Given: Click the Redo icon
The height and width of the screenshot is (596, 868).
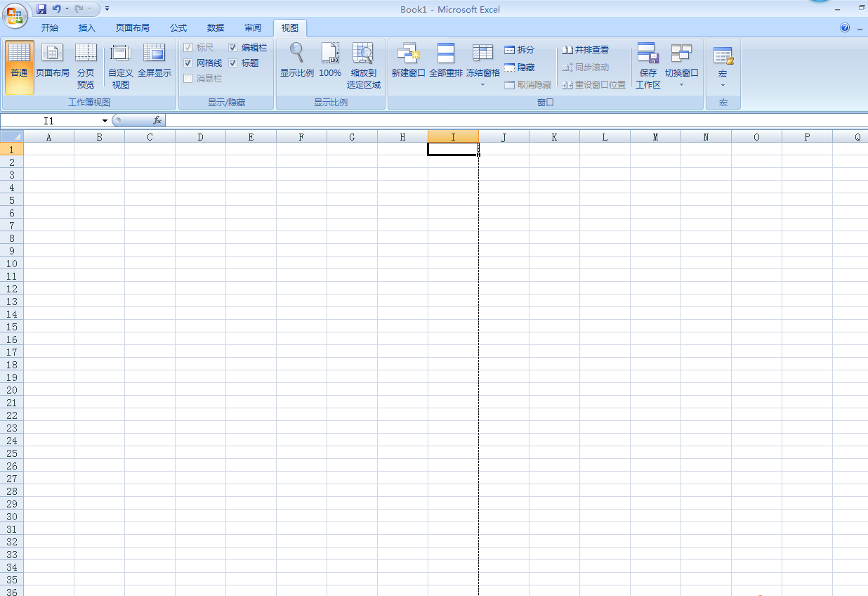Looking at the screenshot, I should coord(79,9).
